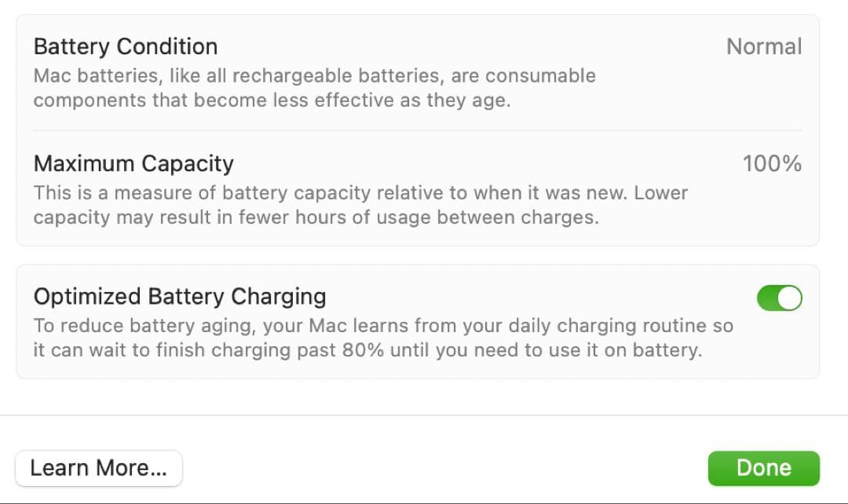Toggle the Optimized Battery Charging switch

[x=779, y=298]
